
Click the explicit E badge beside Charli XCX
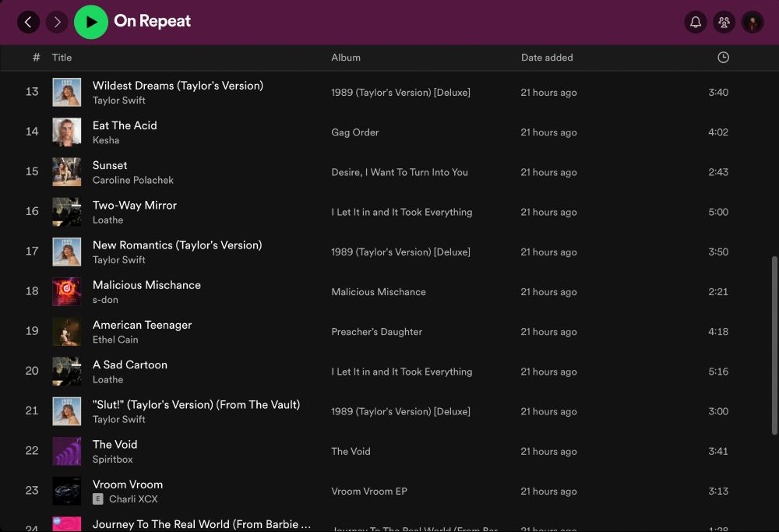click(98, 499)
